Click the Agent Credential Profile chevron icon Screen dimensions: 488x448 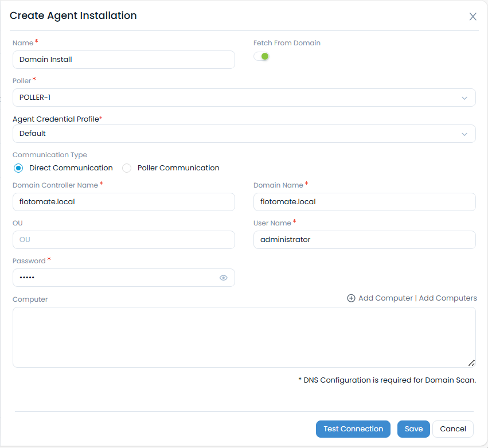tap(465, 134)
